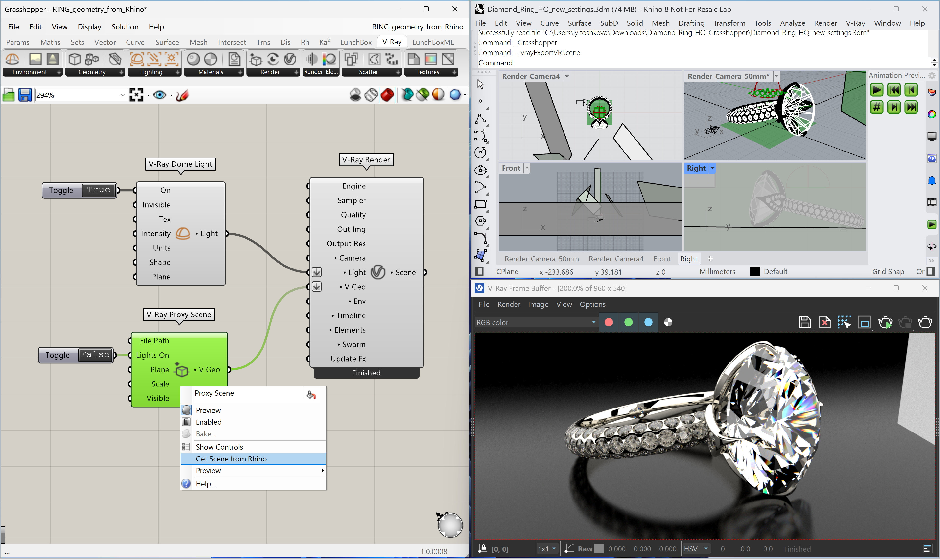Save image in V-Ray Frame Buffer

click(x=805, y=322)
